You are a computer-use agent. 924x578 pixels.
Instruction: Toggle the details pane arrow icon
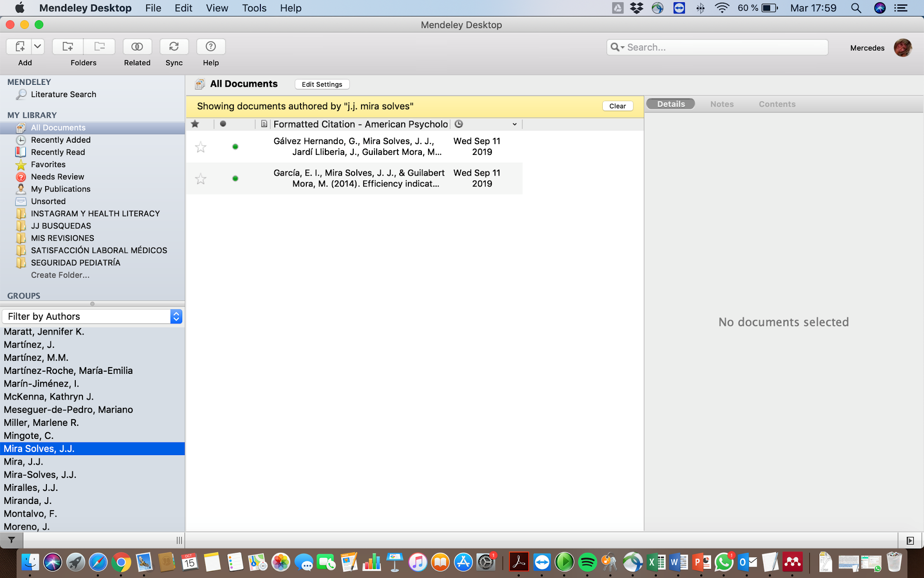910,541
